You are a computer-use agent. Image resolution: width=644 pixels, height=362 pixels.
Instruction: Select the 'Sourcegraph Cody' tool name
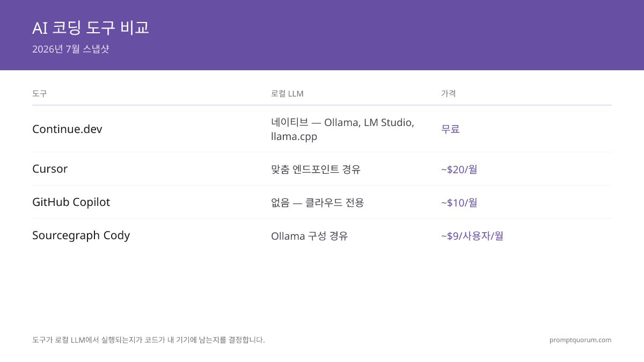click(81, 235)
